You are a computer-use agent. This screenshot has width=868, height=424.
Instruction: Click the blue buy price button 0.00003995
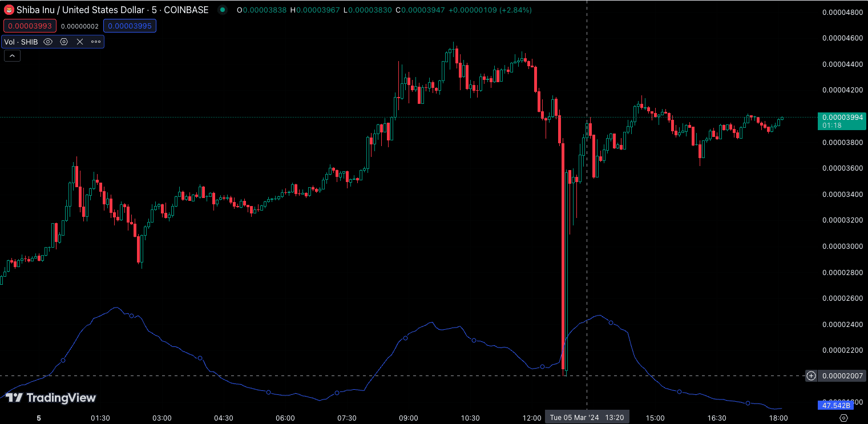[x=130, y=26]
